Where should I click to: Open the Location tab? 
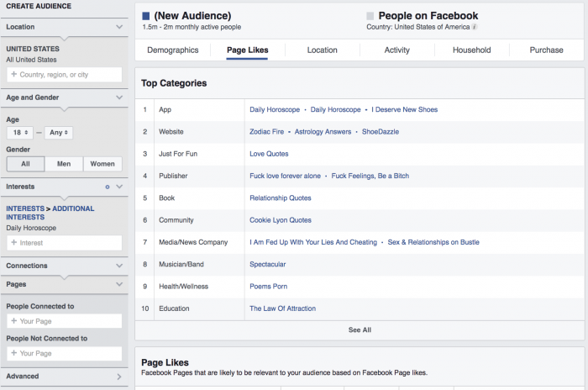322,50
